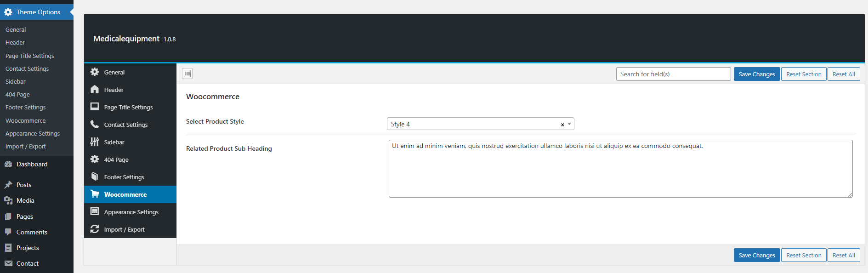This screenshot has height=273, width=868.
Task: Open Media in the WordPress admin menu
Action: [25, 200]
